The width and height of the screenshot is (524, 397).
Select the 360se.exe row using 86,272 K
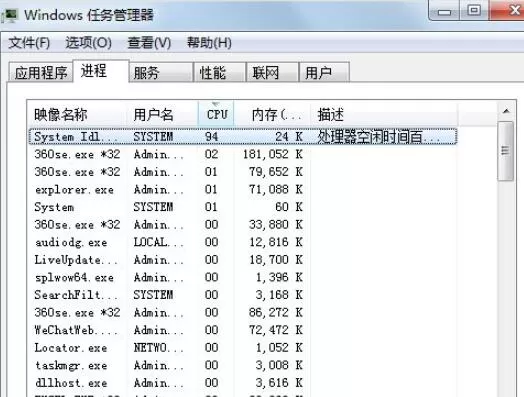(x=243, y=313)
